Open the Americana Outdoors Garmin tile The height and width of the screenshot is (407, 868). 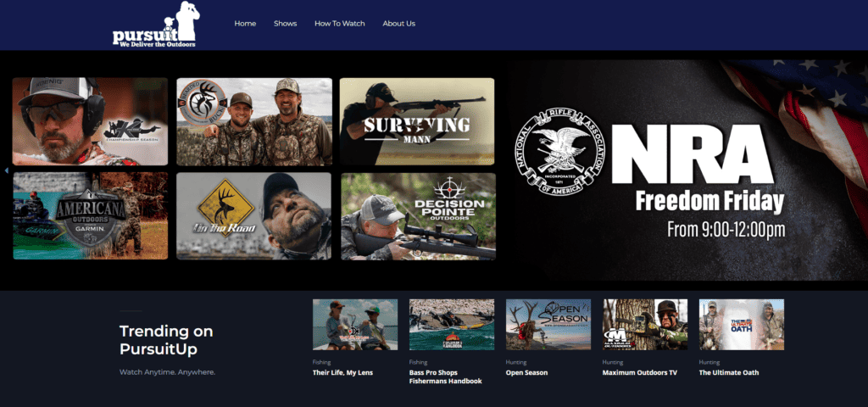(x=90, y=216)
